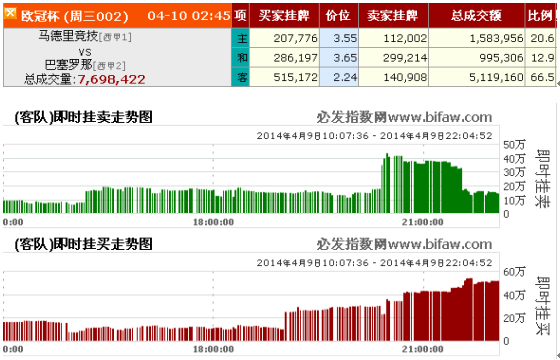Viewport: 560px width, 360px height.
Task: Click total turnover 5,119,160
Action: click(496, 77)
